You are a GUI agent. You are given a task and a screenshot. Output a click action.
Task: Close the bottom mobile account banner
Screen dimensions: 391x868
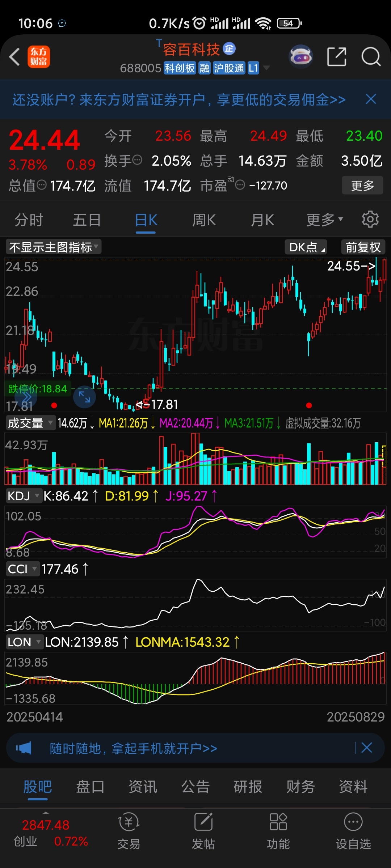(x=367, y=748)
